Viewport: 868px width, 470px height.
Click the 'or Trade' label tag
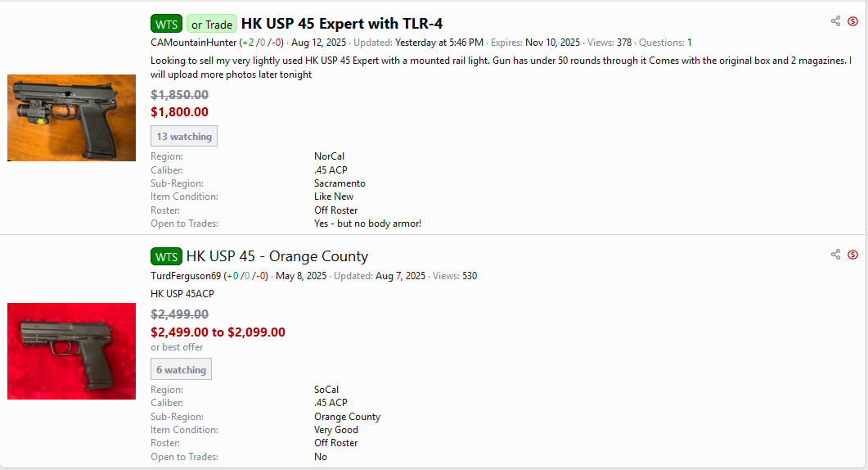pos(212,24)
